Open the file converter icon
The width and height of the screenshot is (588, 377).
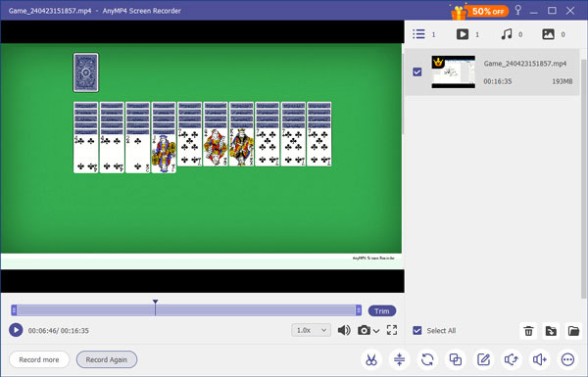(x=427, y=359)
